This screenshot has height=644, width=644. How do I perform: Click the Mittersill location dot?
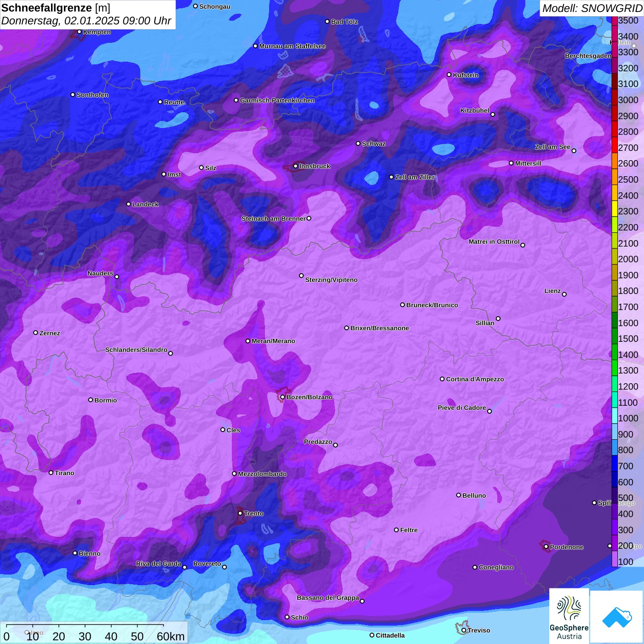[x=511, y=163]
